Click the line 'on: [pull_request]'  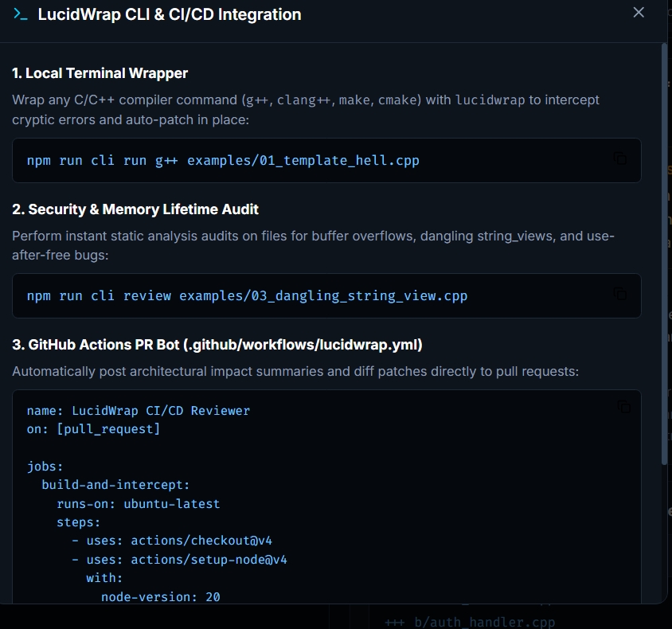pos(93,429)
